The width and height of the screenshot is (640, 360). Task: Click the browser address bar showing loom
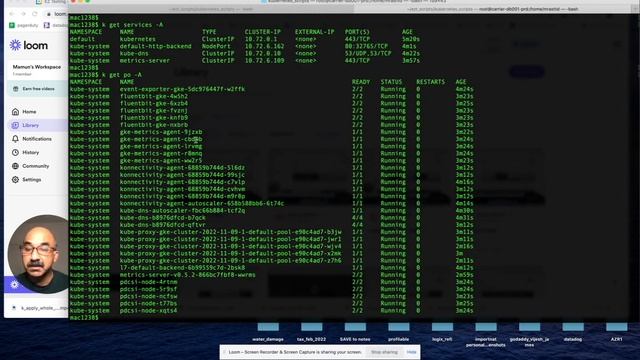(56, 14)
